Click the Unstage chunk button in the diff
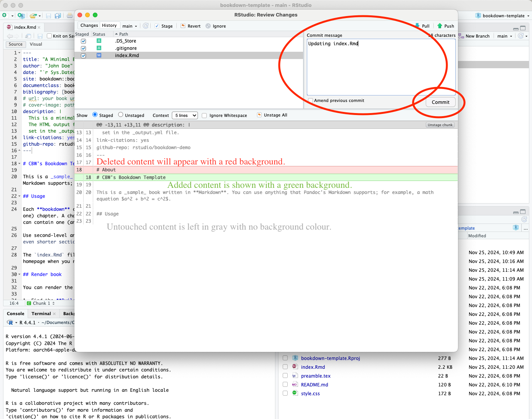Image resolution: width=532 pixels, height=419 pixels. click(440, 124)
